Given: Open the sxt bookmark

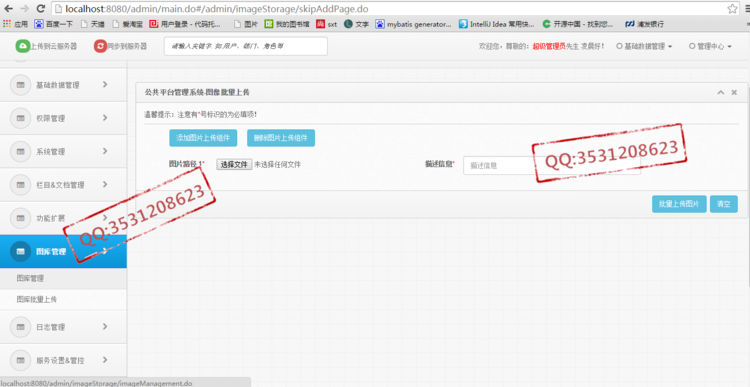Looking at the screenshot, I should pos(327,23).
